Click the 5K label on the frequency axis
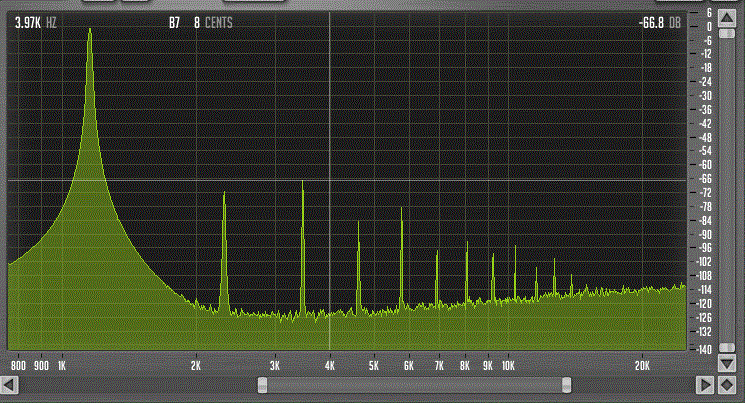 (x=373, y=366)
